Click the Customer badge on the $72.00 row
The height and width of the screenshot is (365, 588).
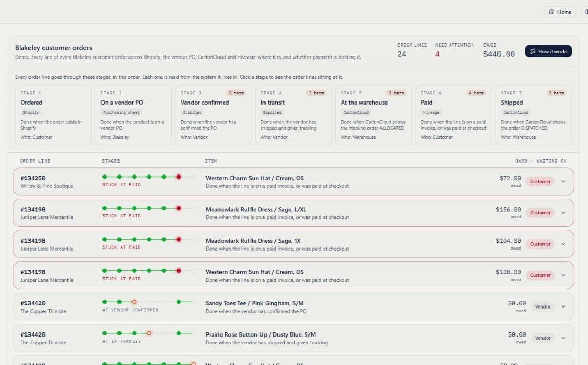[x=540, y=182]
